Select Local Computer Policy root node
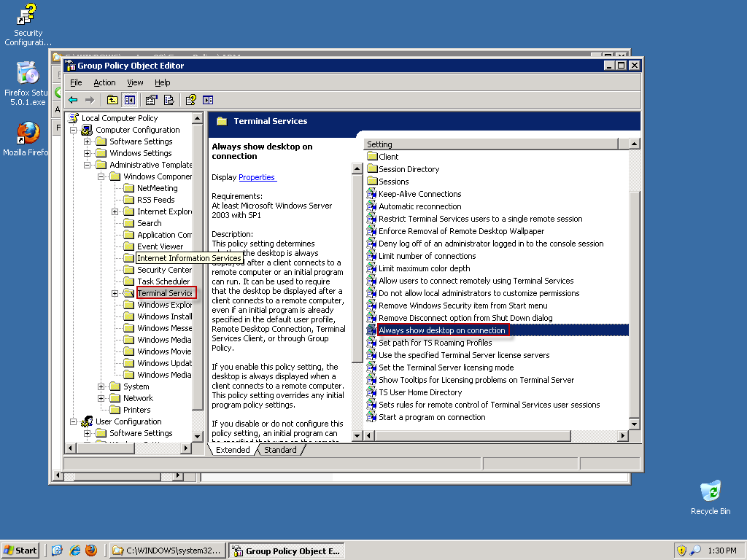Viewport: 747px width, 560px height. pos(120,118)
